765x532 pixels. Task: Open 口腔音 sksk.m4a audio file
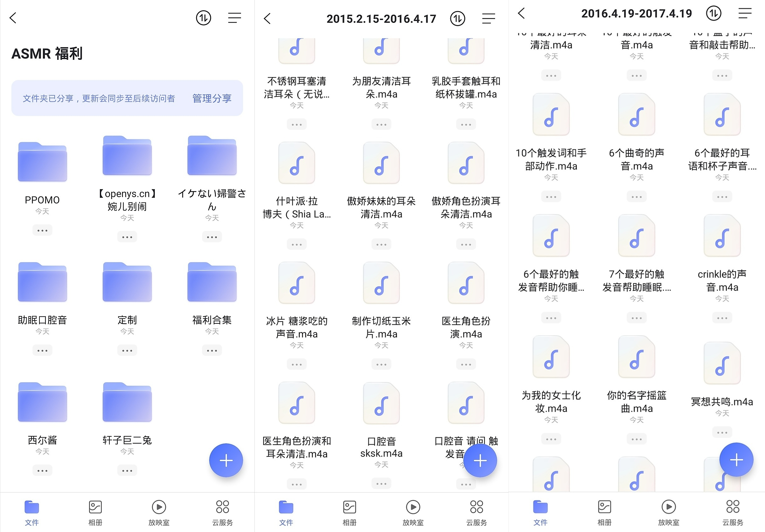click(381, 403)
